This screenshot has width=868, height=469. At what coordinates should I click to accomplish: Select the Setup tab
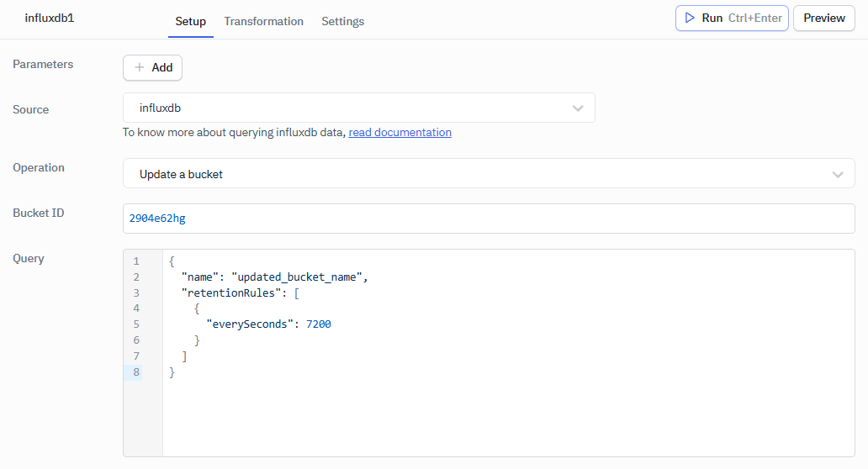(190, 21)
